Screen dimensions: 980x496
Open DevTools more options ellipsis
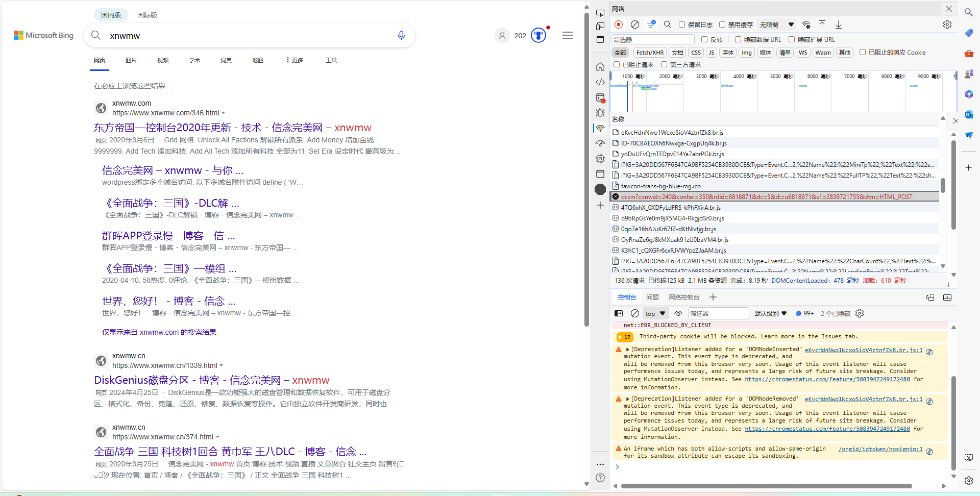pos(600,464)
